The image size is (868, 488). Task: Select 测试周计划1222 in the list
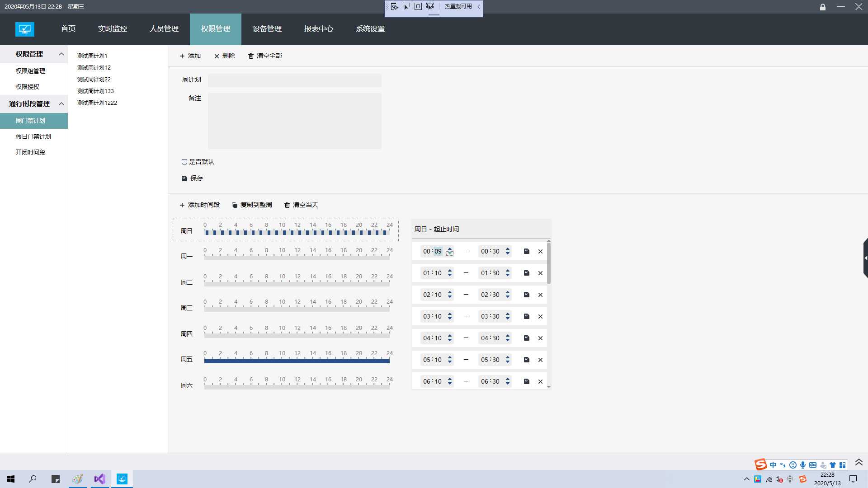pos(97,103)
